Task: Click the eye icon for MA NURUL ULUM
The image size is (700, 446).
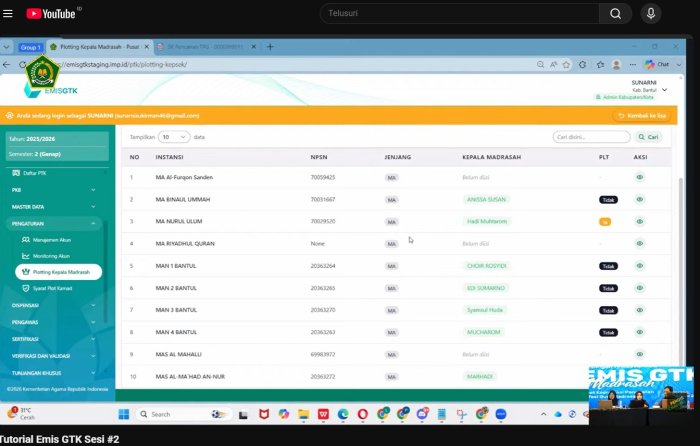Action: pos(640,221)
